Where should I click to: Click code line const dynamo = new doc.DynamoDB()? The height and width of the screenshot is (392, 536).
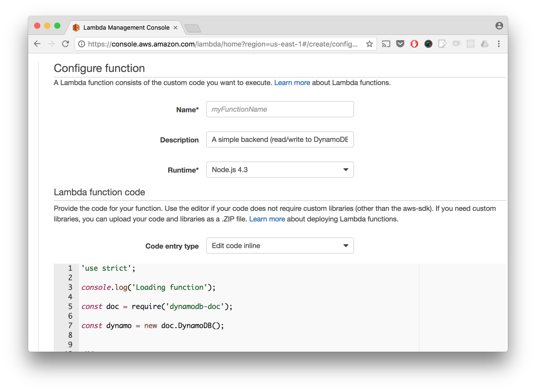click(153, 326)
